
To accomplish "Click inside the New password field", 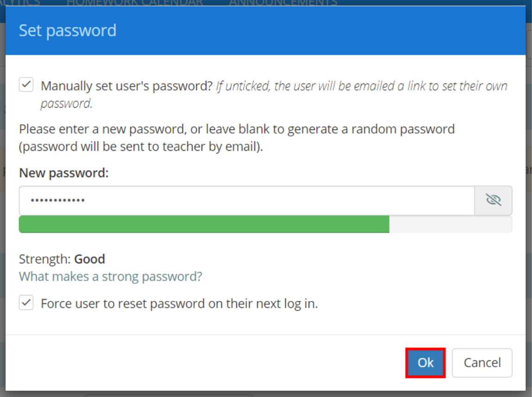I will 186,200.
